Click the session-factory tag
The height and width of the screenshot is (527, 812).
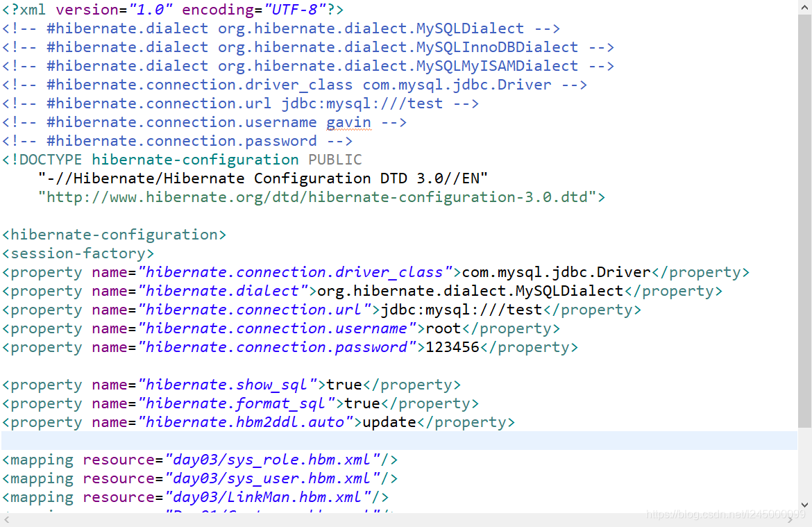click(78, 253)
